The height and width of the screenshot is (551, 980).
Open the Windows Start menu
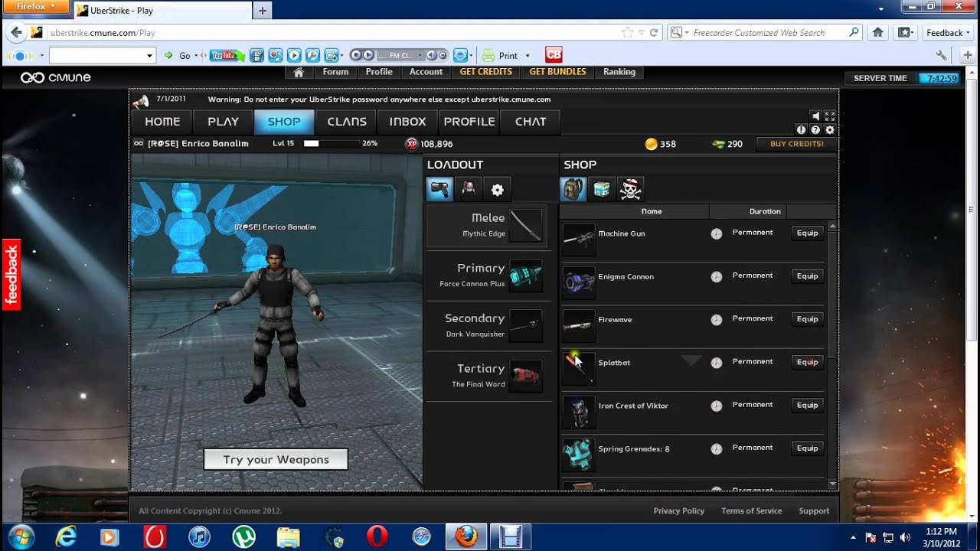pos(21,536)
